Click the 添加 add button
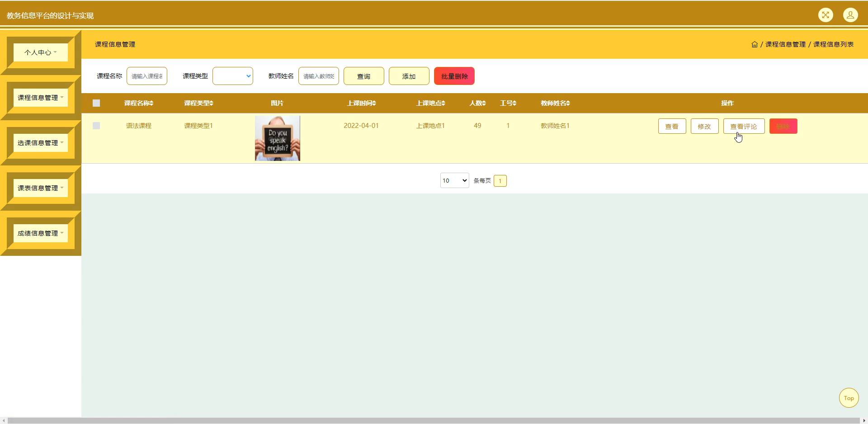 pyautogui.click(x=409, y=76)
